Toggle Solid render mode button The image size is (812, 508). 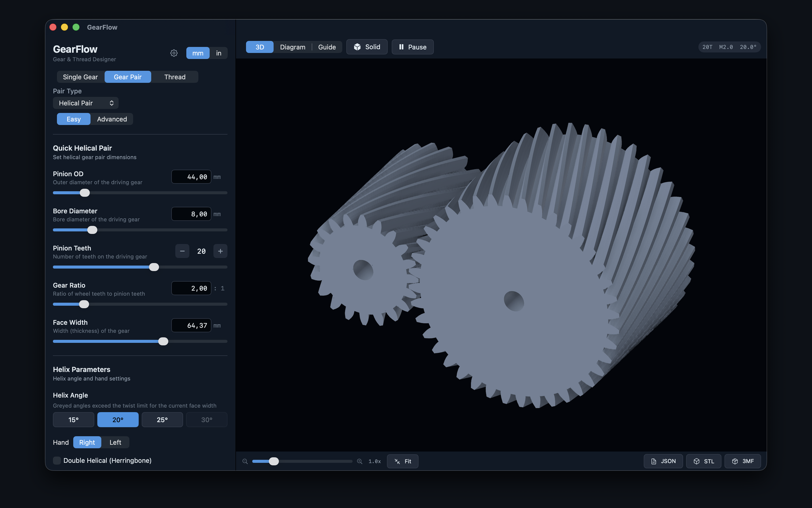pos(367,47)
